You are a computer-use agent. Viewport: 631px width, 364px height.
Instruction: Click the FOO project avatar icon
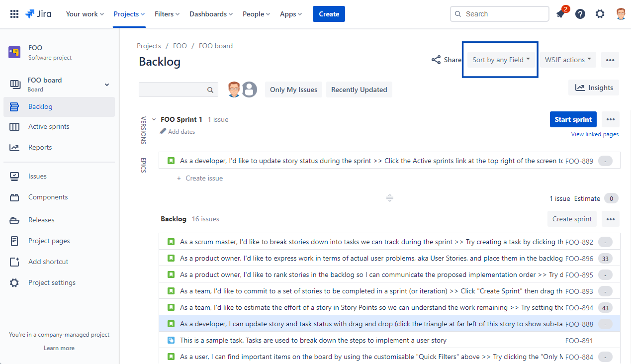tap(14, 52)
